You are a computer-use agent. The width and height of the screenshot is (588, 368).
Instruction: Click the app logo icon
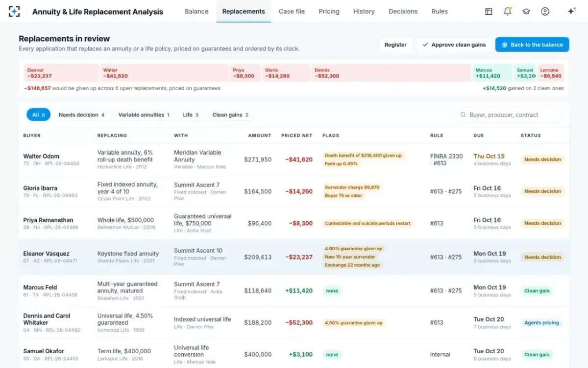click(15, 11)
